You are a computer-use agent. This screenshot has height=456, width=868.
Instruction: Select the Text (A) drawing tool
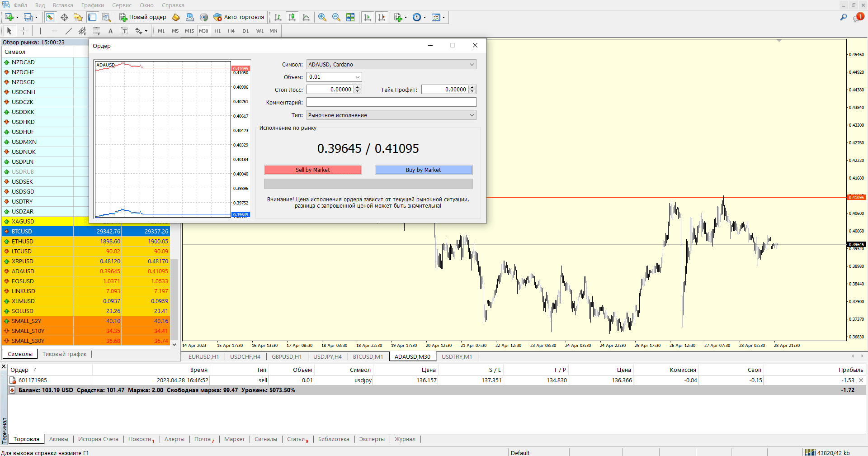pos(110,31)
